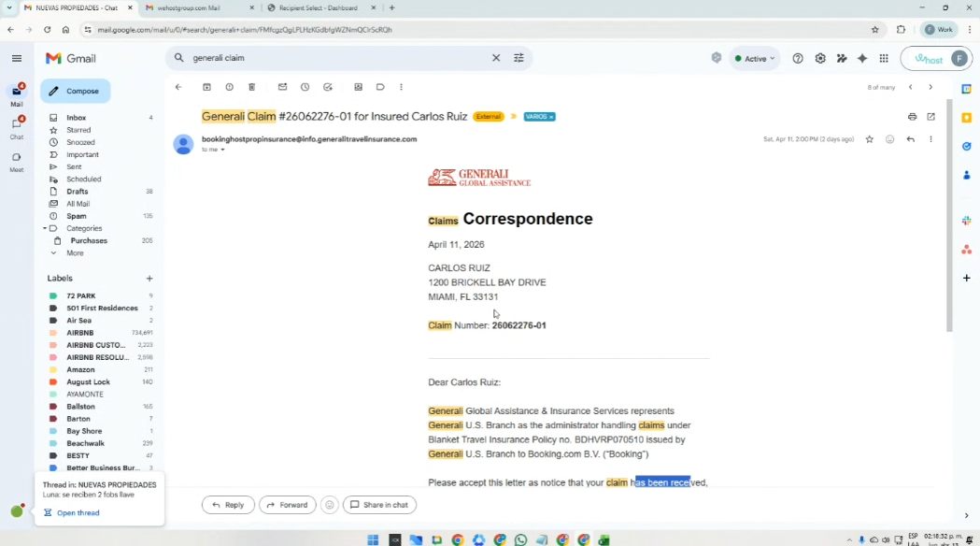The width and height of the screenshot is (980, 546).
Task: Reload the browser page
Action: (47, 29)
